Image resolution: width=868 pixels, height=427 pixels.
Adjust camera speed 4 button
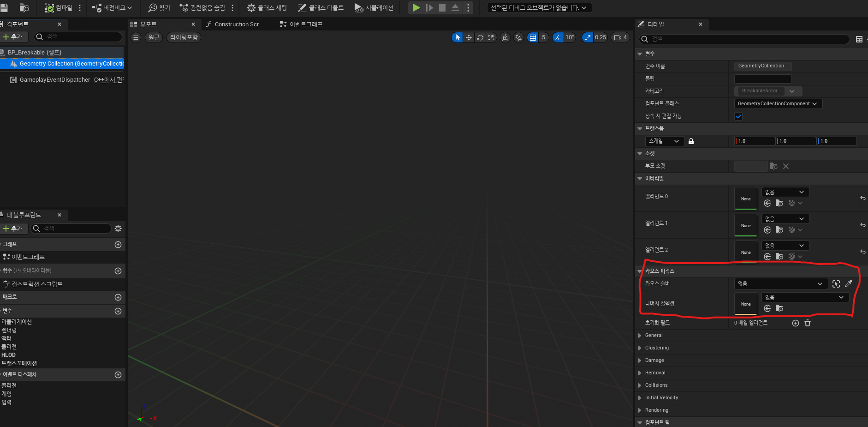click(x=620, y=37)
